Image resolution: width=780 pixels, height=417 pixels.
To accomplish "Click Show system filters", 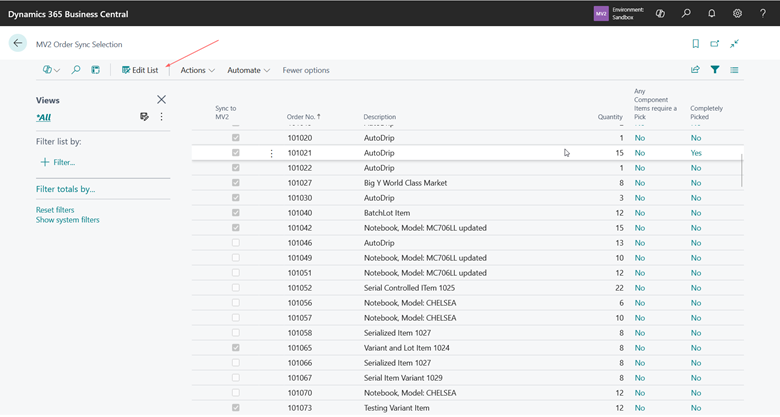I will 68,220.
